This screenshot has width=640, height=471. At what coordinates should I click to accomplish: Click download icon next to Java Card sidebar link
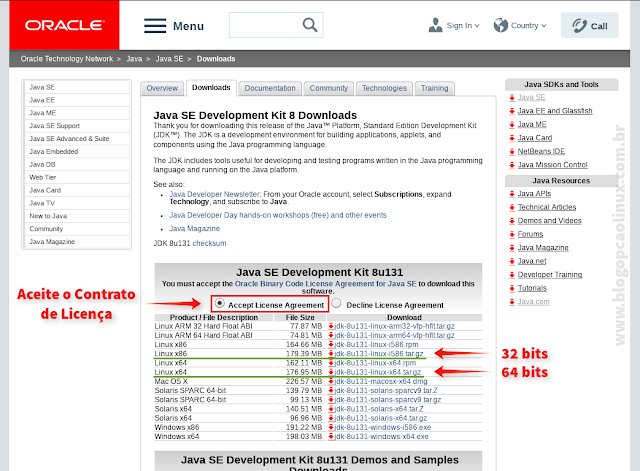click(512, 138)
